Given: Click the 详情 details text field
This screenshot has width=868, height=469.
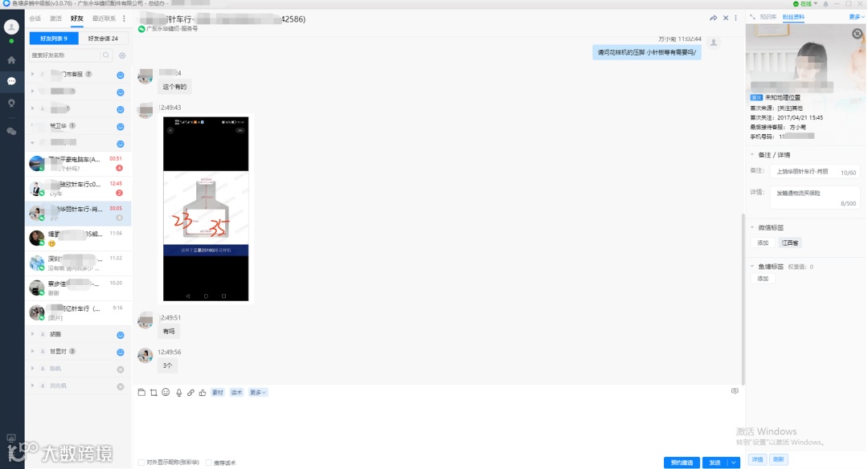Looking at the screenshot, I should pos(814,197).
